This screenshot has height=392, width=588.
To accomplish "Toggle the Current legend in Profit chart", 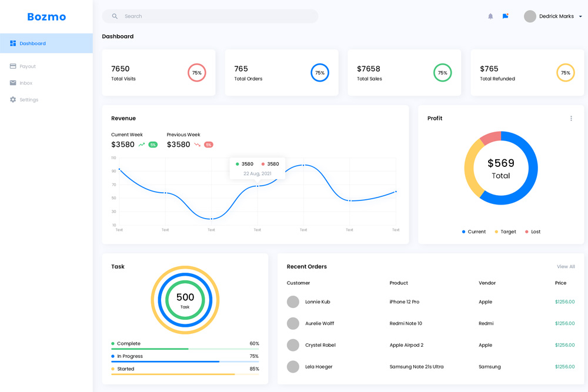I will pyautogui.click(x=474, y=232).
